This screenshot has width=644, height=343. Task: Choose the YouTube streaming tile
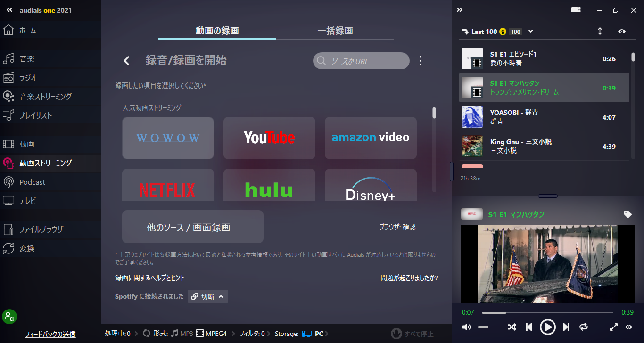(269, 138)
